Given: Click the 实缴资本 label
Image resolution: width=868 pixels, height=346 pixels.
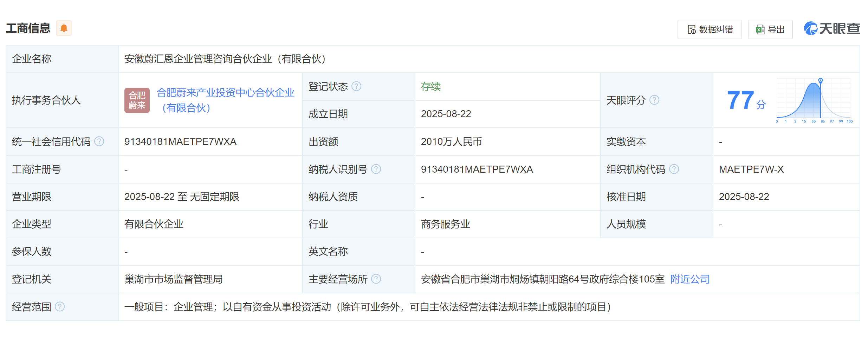Looking at the screenshot, I should tap(626, 141).
